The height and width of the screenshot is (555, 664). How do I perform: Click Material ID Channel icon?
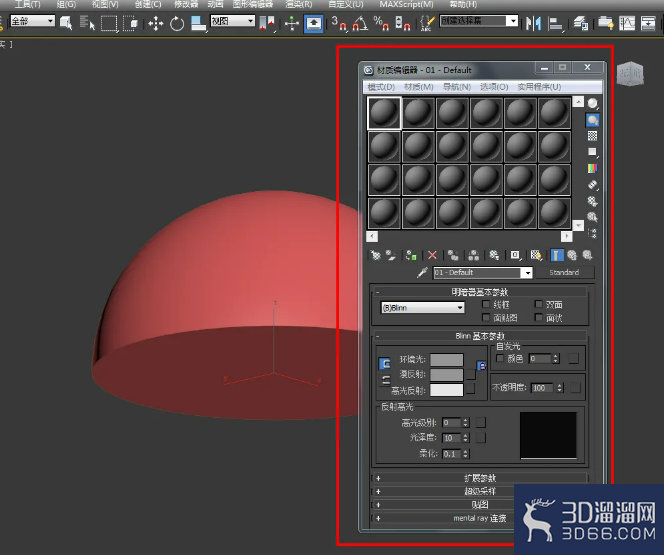click(x=515, y=255)
